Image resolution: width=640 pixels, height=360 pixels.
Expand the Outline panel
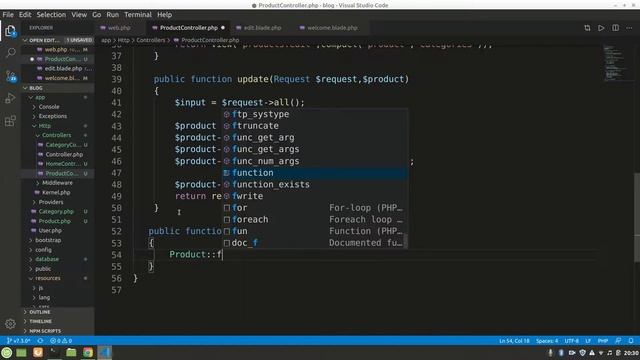coord(58,312)
